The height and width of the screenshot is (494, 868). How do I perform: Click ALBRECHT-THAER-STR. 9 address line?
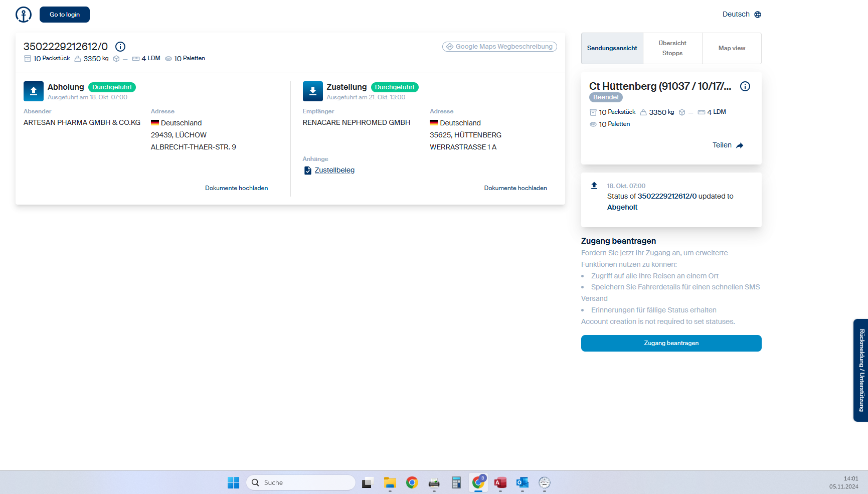pyautogui.click(x=194, y=147)
